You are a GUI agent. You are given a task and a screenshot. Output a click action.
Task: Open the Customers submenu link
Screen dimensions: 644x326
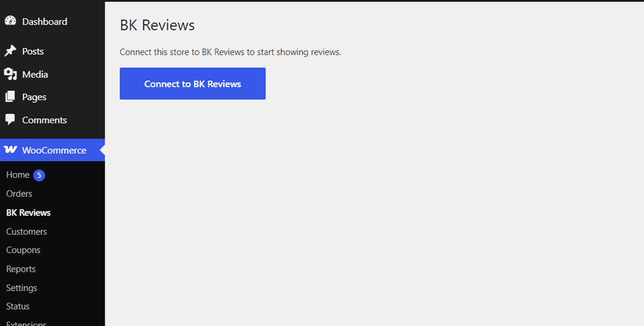26,232
